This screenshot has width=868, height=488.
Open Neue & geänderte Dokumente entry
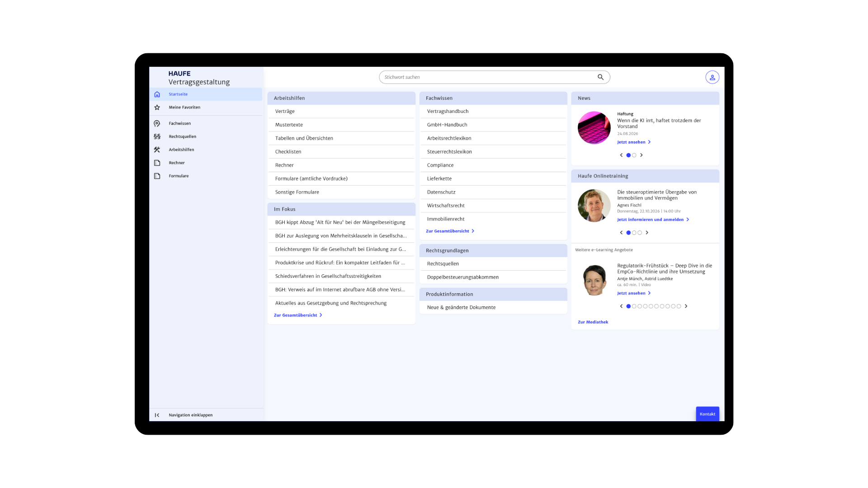tap(493, 307)
